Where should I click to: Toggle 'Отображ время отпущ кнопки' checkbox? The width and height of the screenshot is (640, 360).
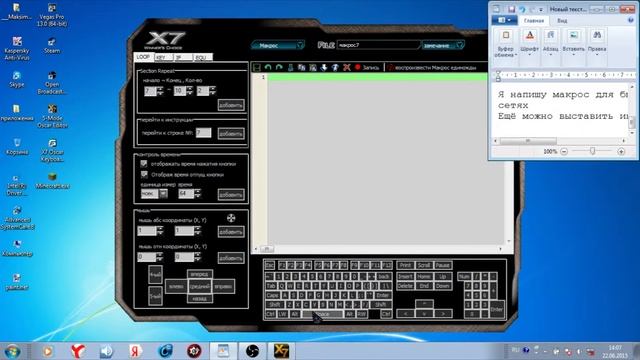(144, 174)
